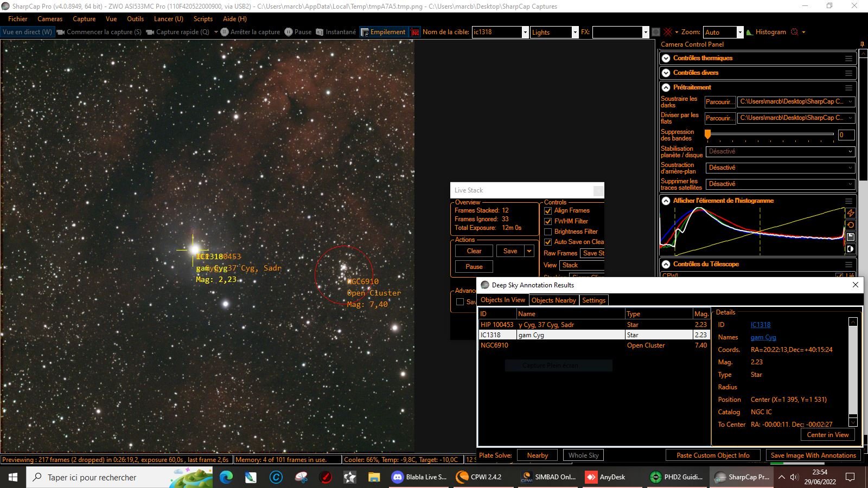Select the NGC6910 row in results
The image size is (868, 488).
[593, 345]
